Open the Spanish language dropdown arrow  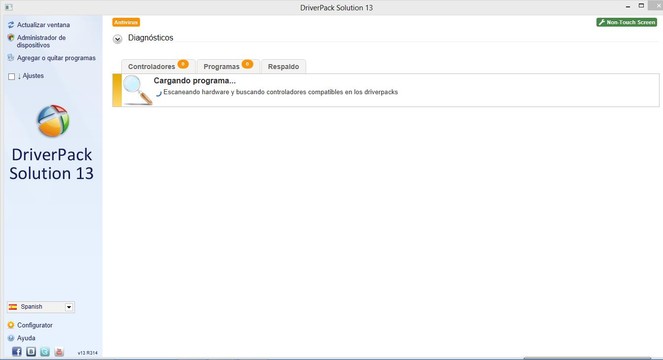tap(69, 307)
